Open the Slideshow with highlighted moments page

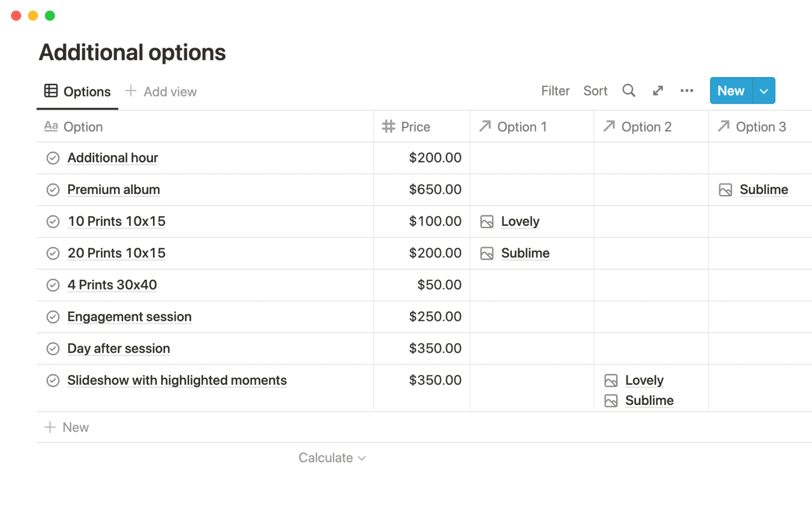click(x=177, y=380)
